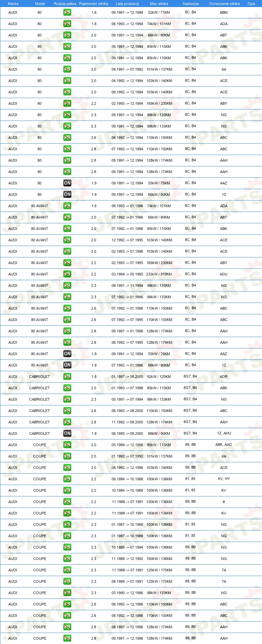Select the engine code ABM cell
Screen dimensions: 262x644
[x=223, y=12]
